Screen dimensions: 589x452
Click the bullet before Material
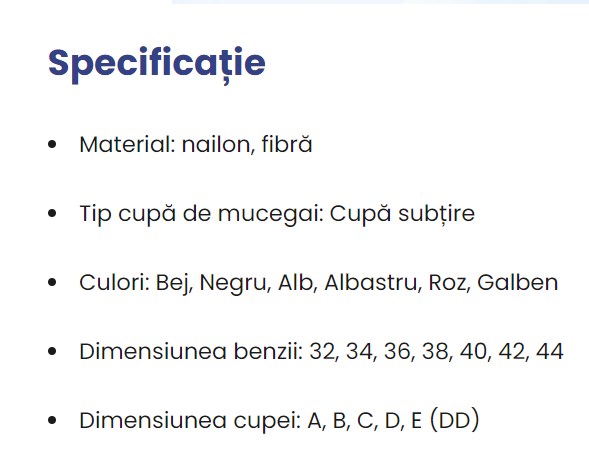(52, 145)
